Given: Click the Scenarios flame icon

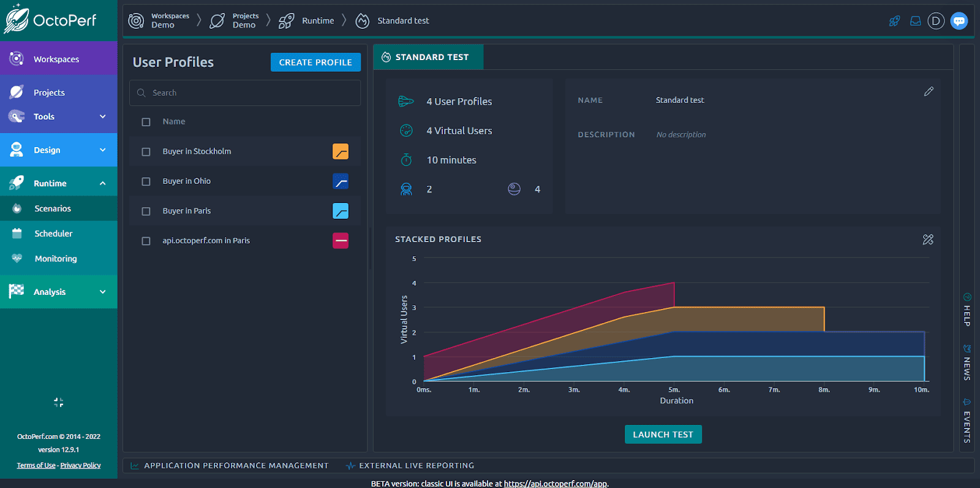Looking at the screenshot, I should (x=17, y=208).
